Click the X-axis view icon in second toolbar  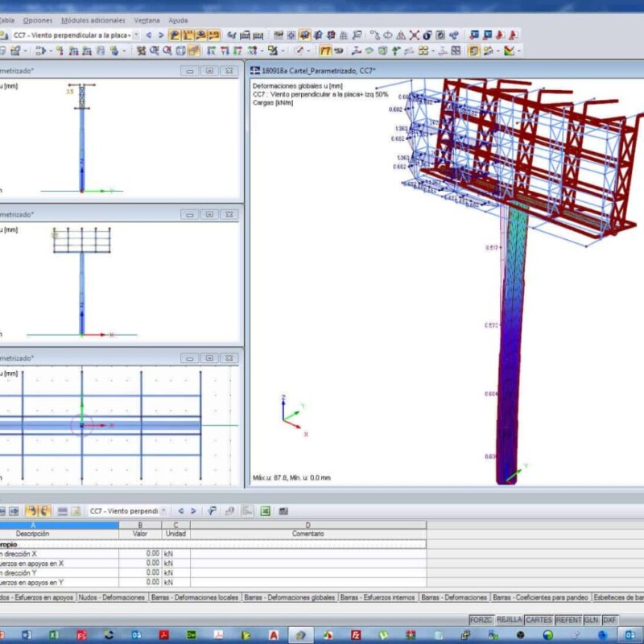point(211,51)
